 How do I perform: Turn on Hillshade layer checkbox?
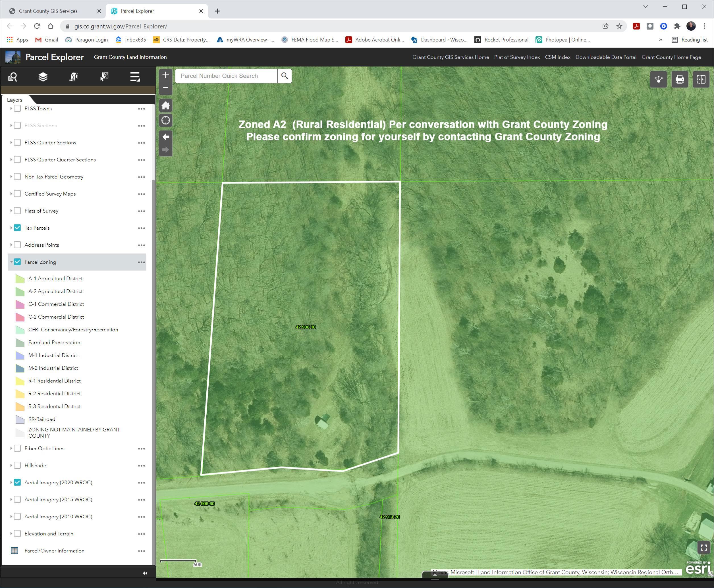point(18,466)
